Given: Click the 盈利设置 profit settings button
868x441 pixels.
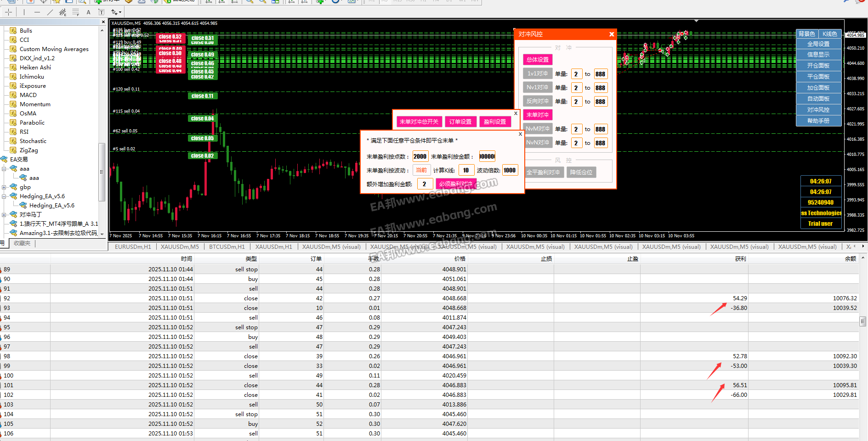Looking at the screenshot, I should (495, 122).
